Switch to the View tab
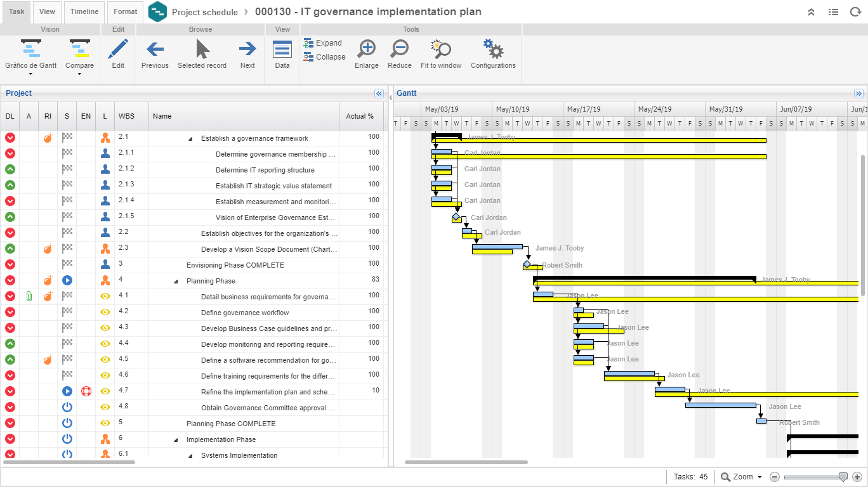868x487 pixels. point(47,11)
